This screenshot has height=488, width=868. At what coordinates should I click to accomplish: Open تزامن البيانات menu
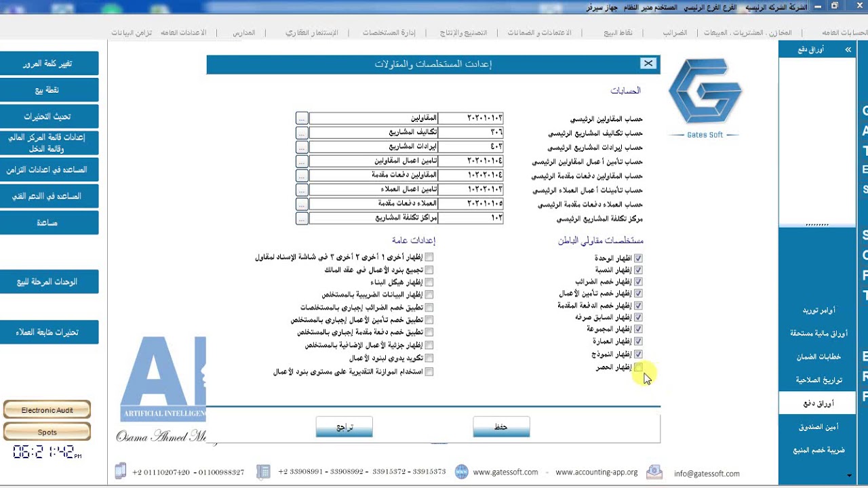coord(132,33)
